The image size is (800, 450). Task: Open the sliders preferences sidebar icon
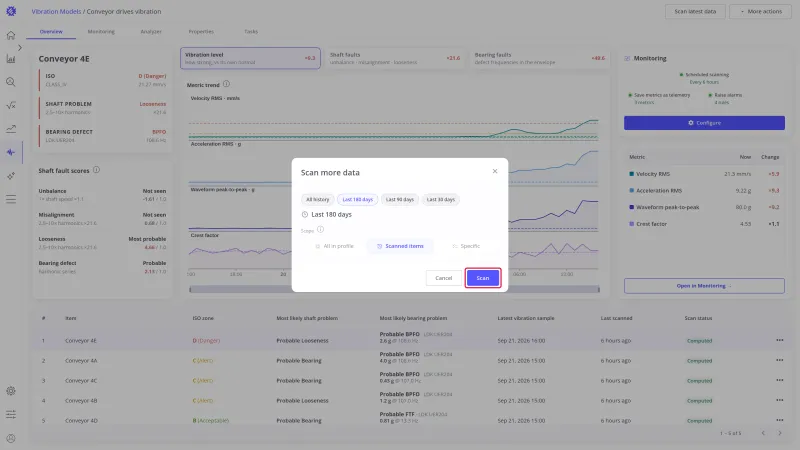click(x=11, y=414)
